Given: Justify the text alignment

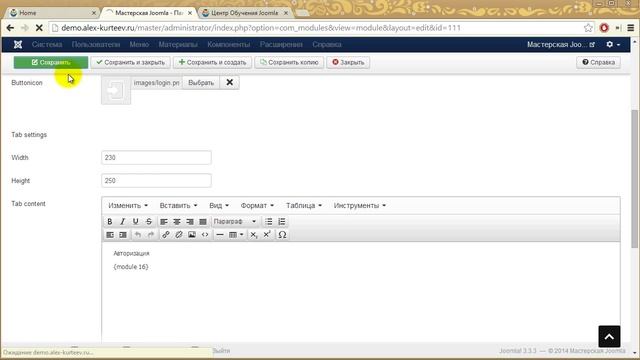Looking at the screenshot, I should coord(203,222).
